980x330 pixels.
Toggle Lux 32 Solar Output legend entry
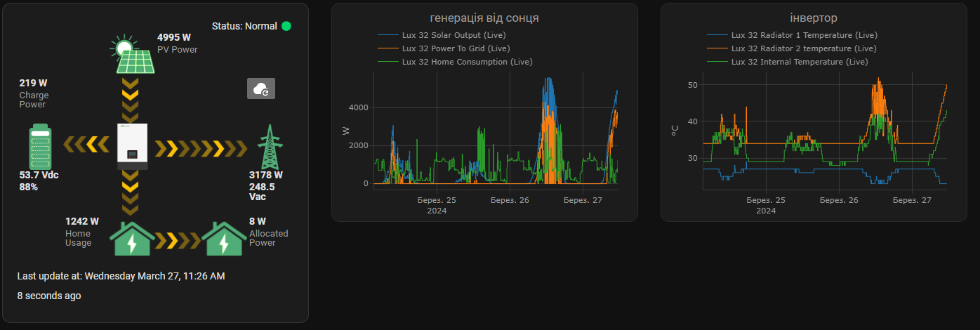pyautogui.click(x=442, y=35)
